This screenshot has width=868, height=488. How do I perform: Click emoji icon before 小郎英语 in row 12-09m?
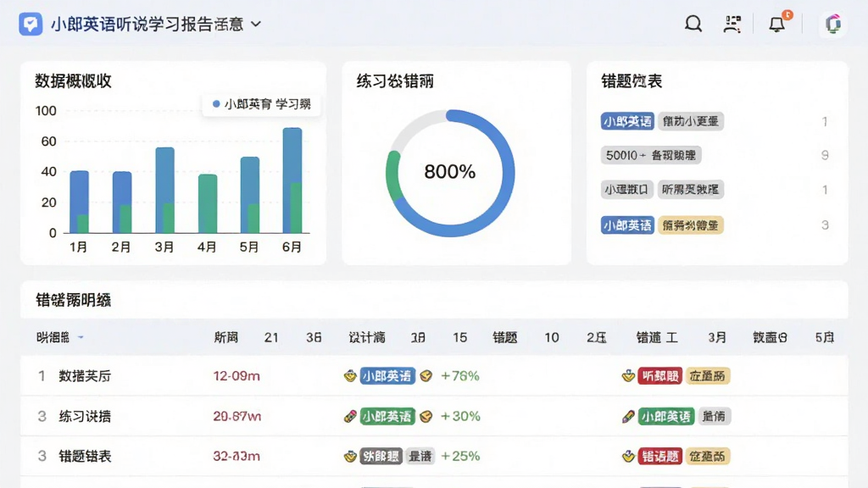click(350, 376)
